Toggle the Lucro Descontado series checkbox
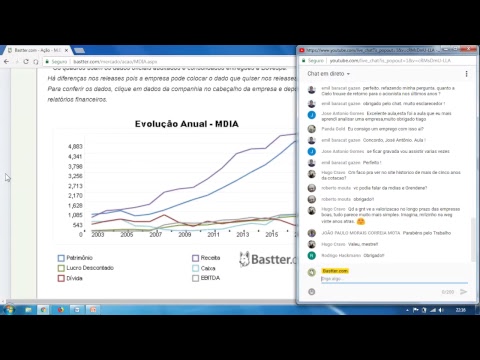480x360 pixels. pos(61,268)
